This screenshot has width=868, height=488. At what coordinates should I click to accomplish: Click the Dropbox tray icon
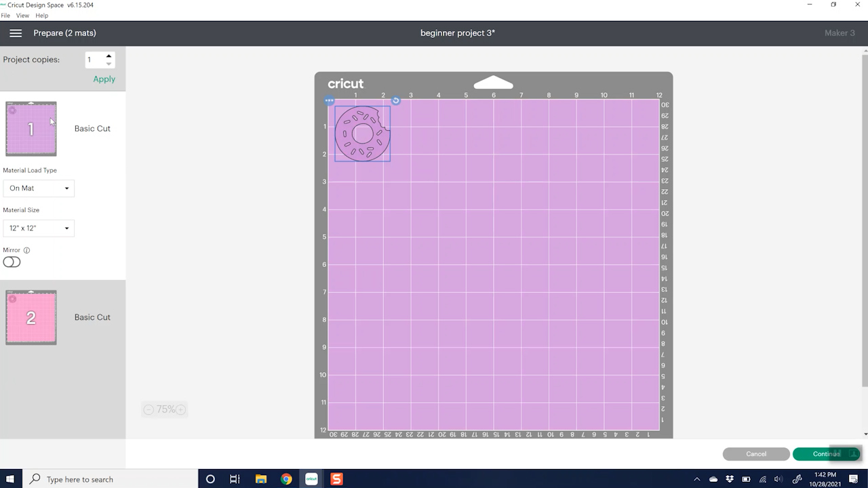click(x=730, y=479)
